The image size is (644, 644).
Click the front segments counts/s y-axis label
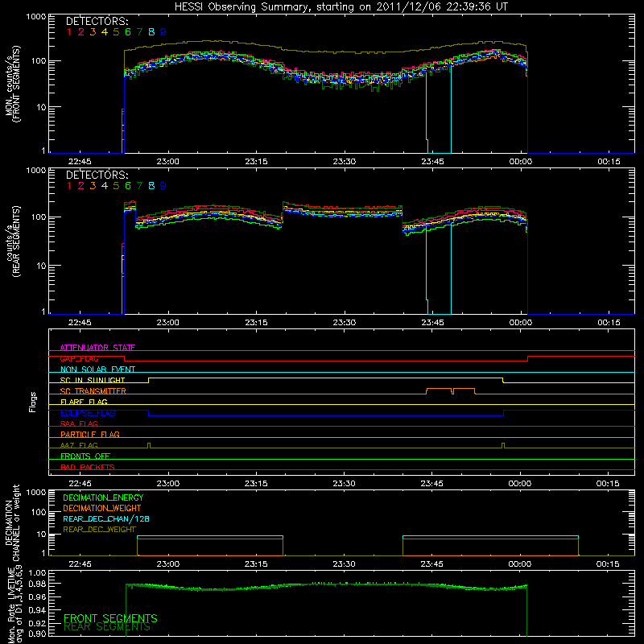coord(12,84)
